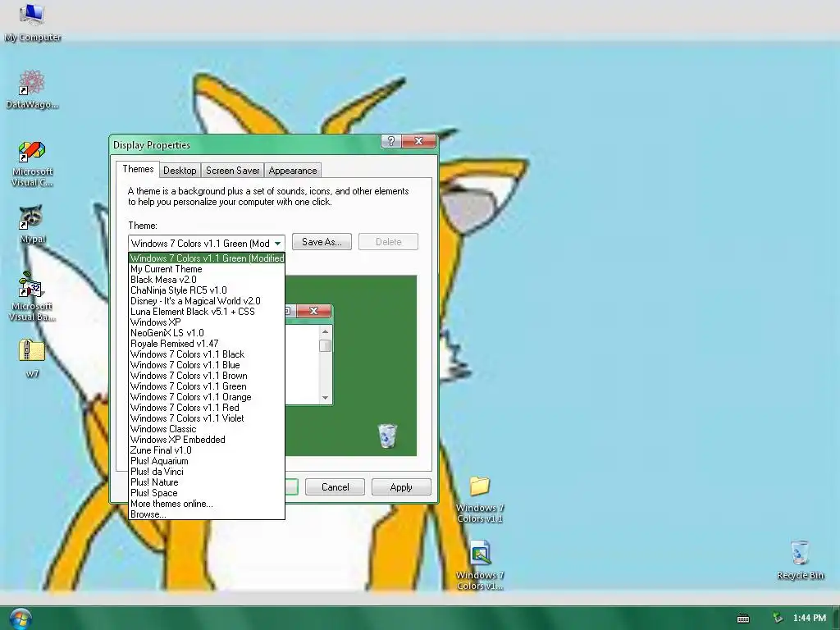Select Windows 7 Colors v1.1 Violet
The height and width of the screenshot is (630, 840).
tap(207, 418)
